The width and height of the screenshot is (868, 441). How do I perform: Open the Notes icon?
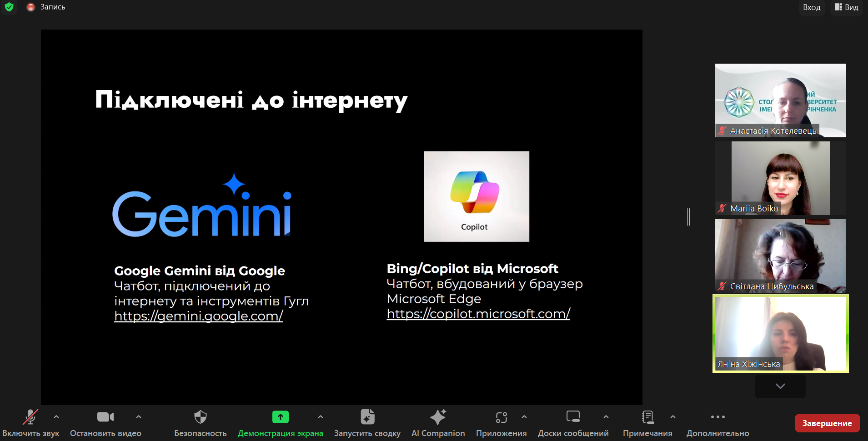tap(647, 417)
